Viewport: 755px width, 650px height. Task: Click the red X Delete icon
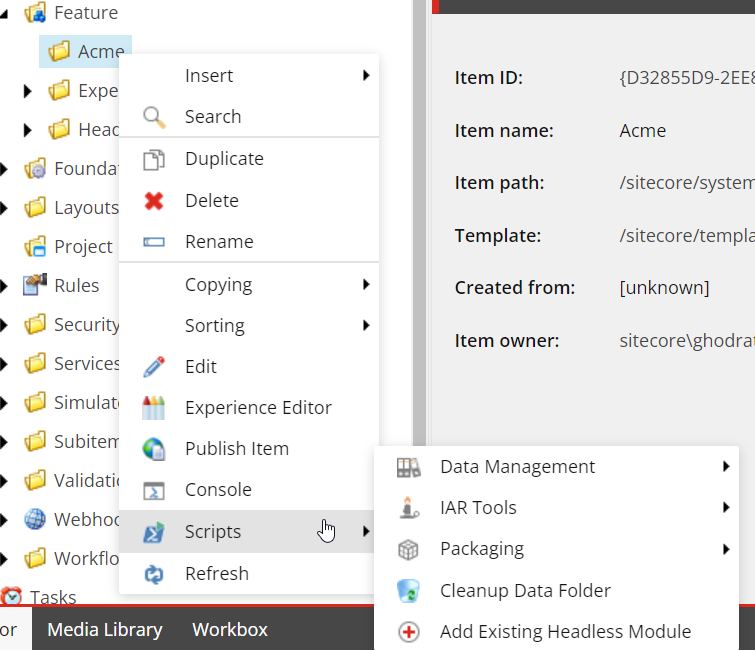click(x=154, y=201)
